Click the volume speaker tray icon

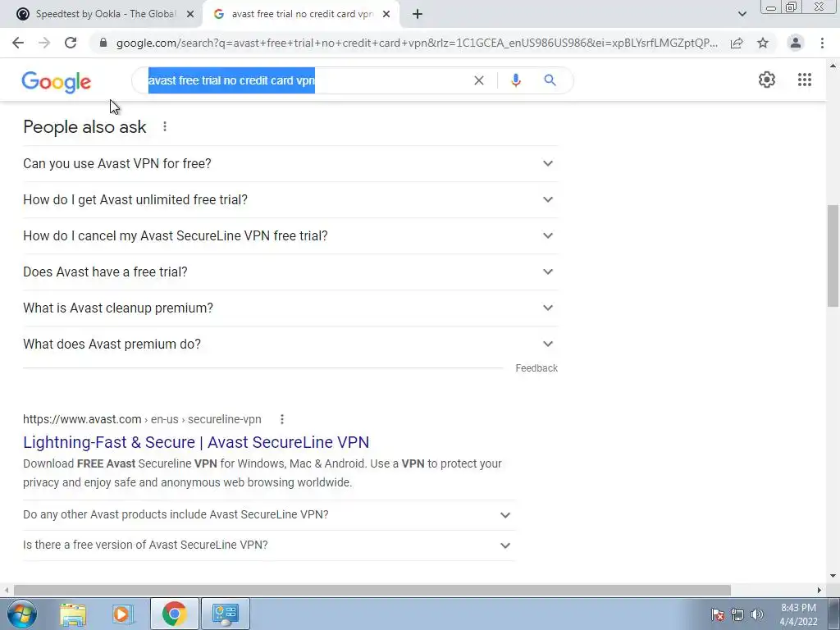pyautogui.click(x=757, y=614)
